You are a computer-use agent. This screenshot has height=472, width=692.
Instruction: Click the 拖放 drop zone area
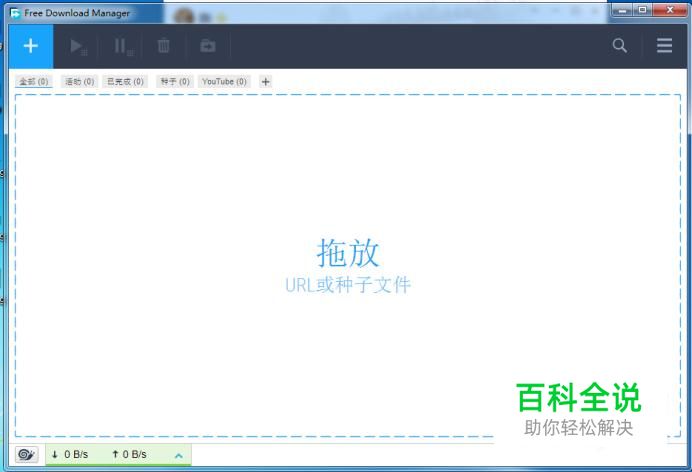pos(348,266)
